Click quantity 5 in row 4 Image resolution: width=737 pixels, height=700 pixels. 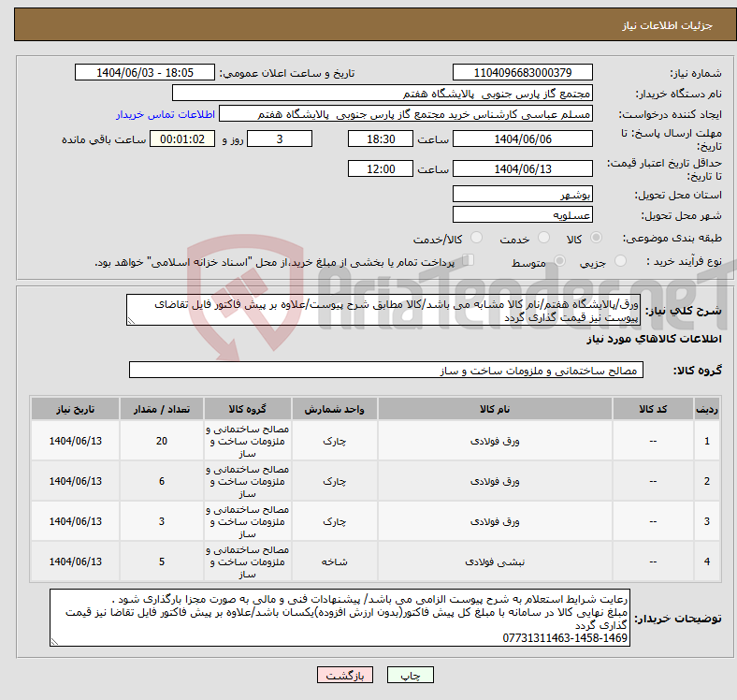click(161, 561)
